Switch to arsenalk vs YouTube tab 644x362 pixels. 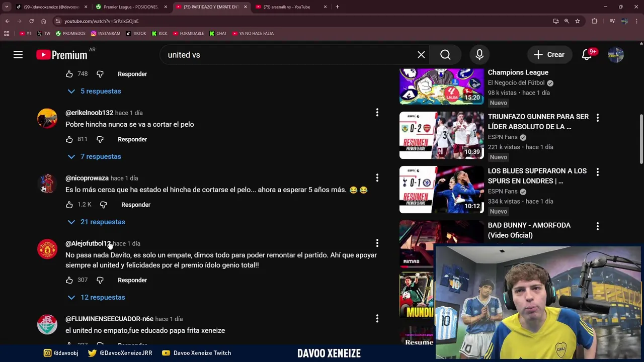pos(291,7)
